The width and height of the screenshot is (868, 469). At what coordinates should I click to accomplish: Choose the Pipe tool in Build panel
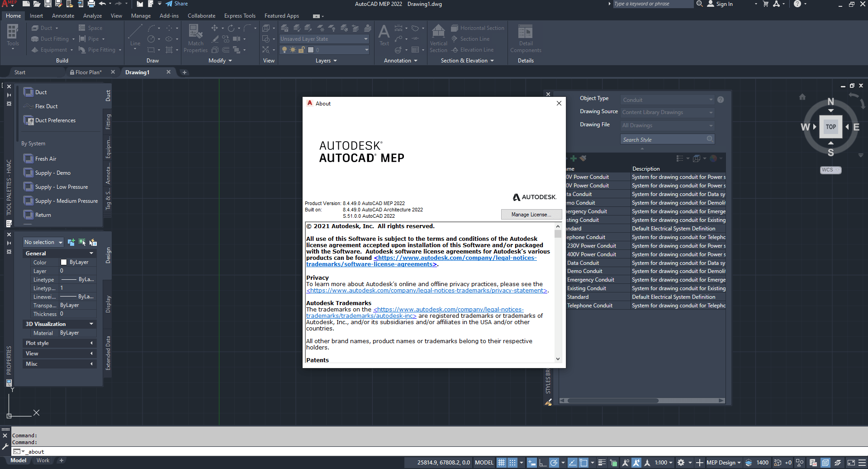(x=89, y=39)
